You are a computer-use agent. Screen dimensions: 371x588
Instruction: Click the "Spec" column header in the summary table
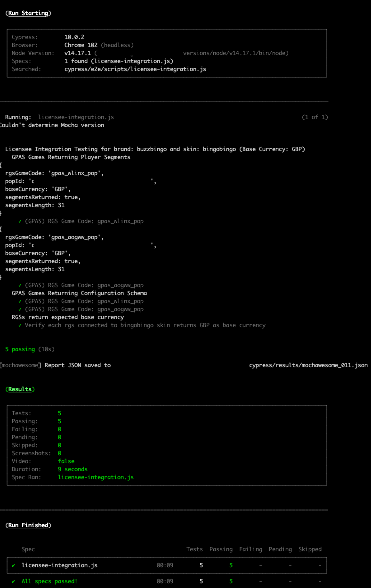pyautogui.click(x=28, y=549)
